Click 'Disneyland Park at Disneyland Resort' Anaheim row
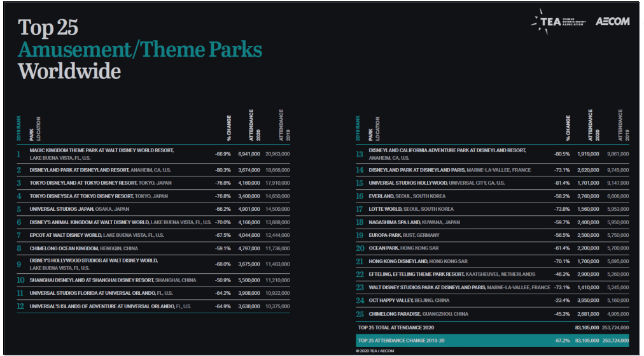This screenshot has height=356, width=644. point(100,170)
